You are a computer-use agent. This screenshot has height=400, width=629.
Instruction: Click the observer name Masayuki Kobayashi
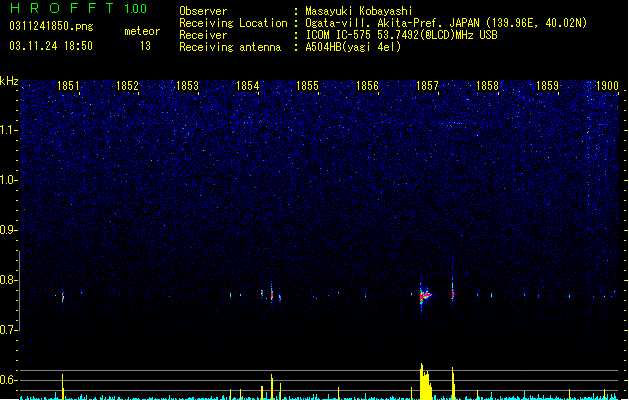359,11
